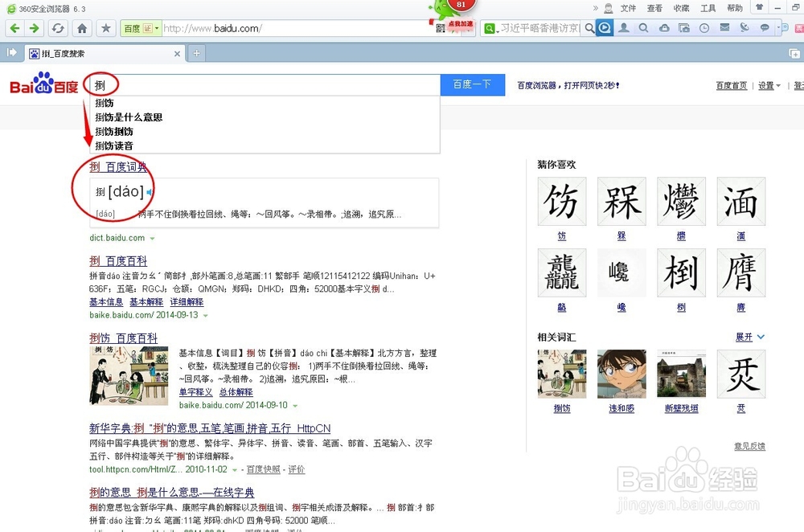Choose suggestion 捯饬捯饬
This screenshot has height=532, width=804.
pyautogui.click(x=114, y=132)
